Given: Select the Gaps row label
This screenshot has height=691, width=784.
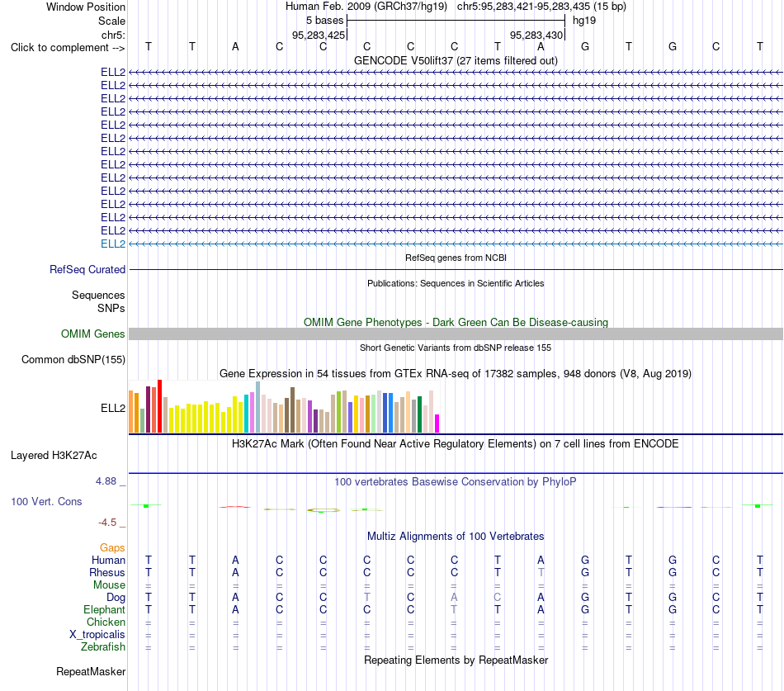Looking at the screenshot, I should point(112,548).
